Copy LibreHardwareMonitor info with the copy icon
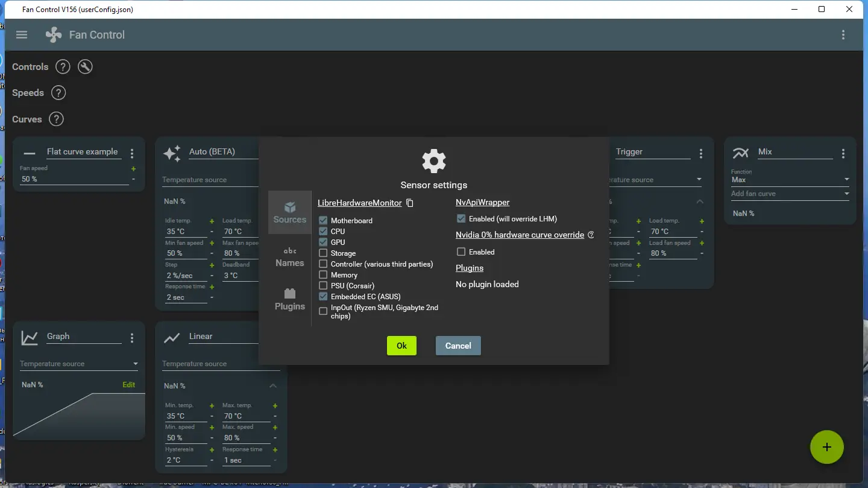The width and height of the screenshot is (868, 488). pyautogui.click(x=410, y=203)
